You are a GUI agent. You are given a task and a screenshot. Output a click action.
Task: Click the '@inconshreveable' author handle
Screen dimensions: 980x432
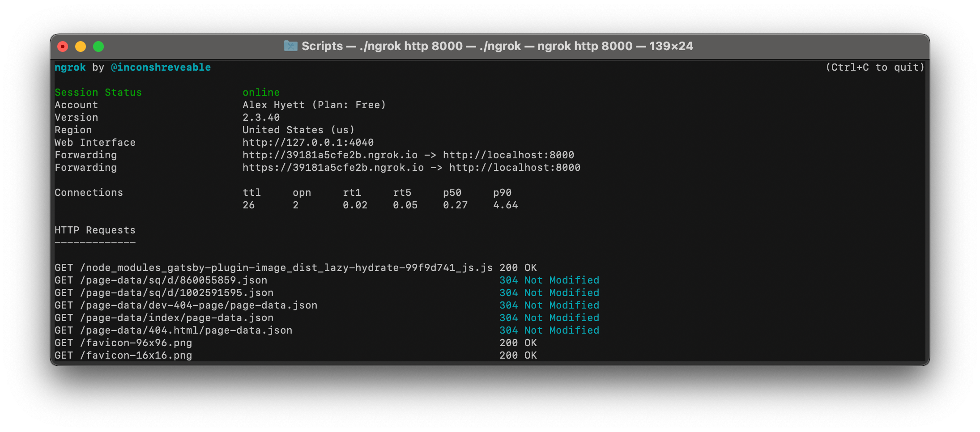pyautogui.click(x=161, y=68)
